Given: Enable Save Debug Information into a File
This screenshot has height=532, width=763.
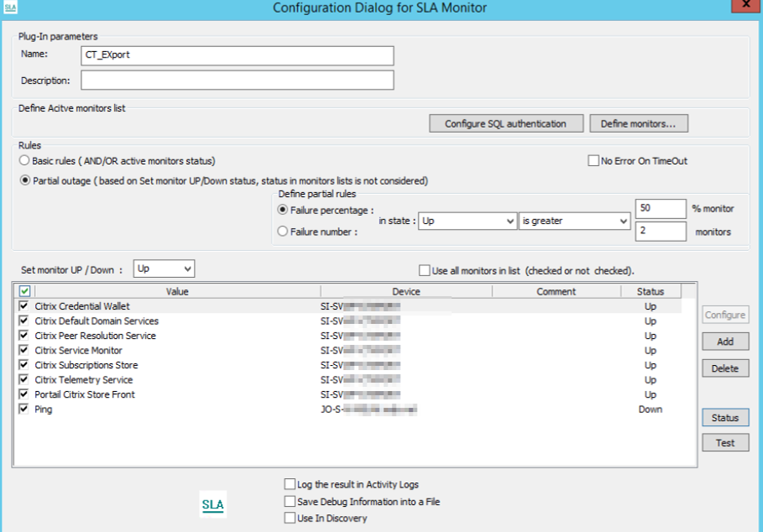Looking at the screenshot, I should (x=290, y=501).
